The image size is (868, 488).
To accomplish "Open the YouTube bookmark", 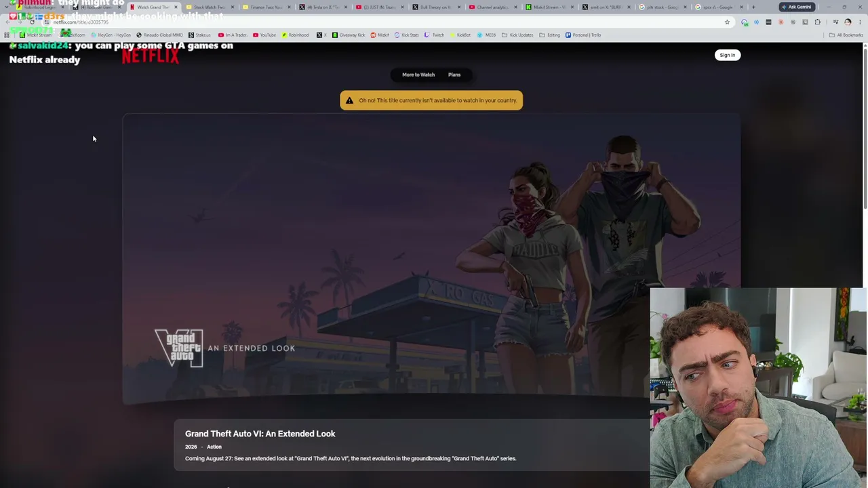I will pos(264,35).
